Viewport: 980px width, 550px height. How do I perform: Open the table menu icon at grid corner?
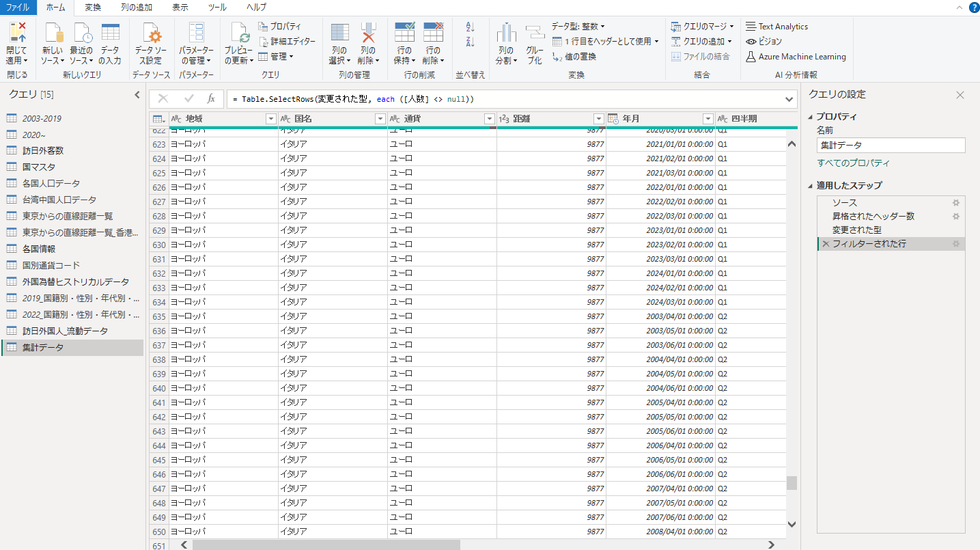click(x=158, y=119)
